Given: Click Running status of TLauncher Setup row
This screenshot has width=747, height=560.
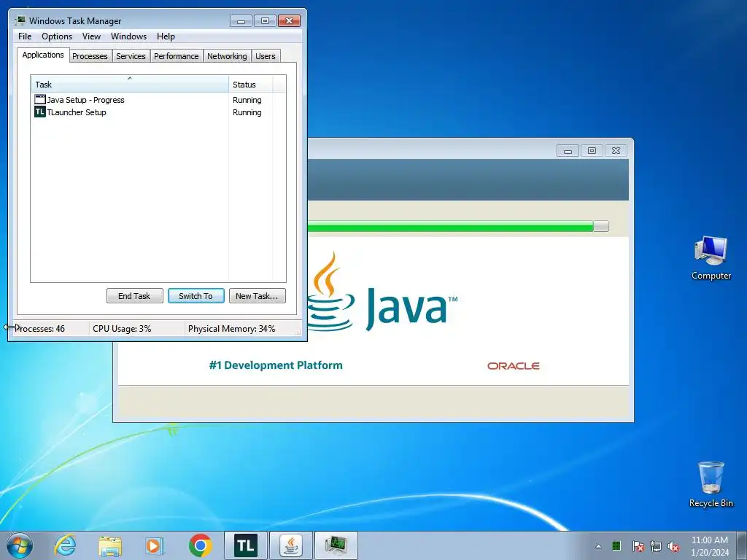Looking at the screenshot, I should click(247, 112).
